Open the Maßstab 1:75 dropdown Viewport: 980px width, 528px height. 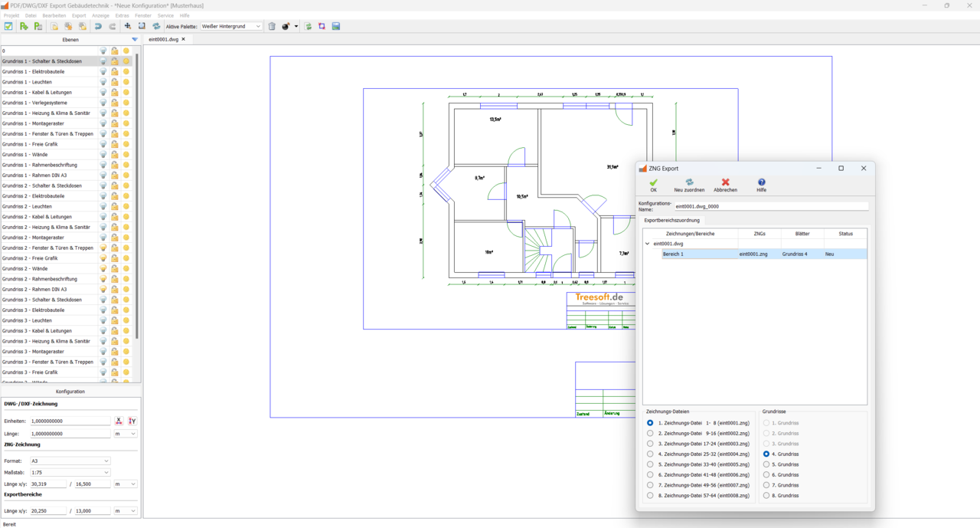[x=69, y=473]
